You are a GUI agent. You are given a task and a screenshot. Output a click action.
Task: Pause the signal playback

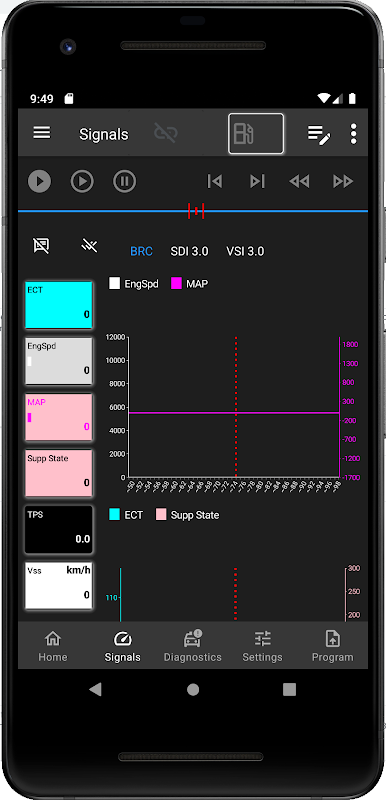[124, 181]
